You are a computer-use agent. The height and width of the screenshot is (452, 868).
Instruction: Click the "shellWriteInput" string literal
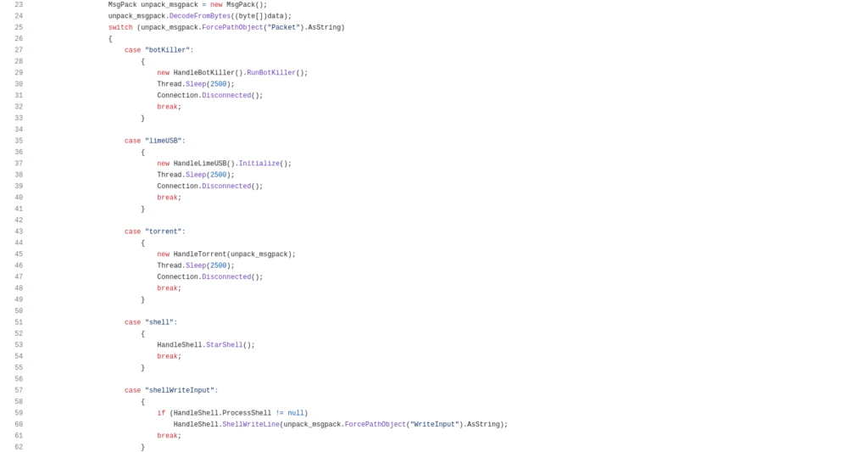[x=180, y=390]
